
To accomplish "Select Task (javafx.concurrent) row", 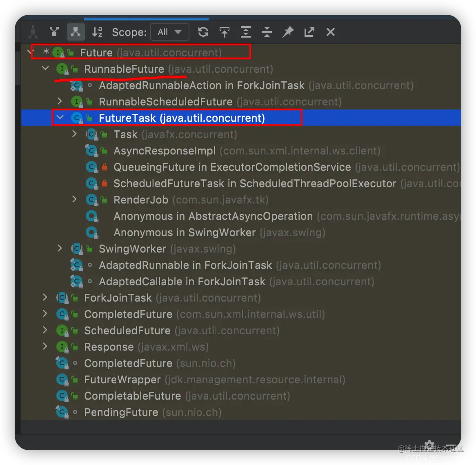I will click(241, 134).
